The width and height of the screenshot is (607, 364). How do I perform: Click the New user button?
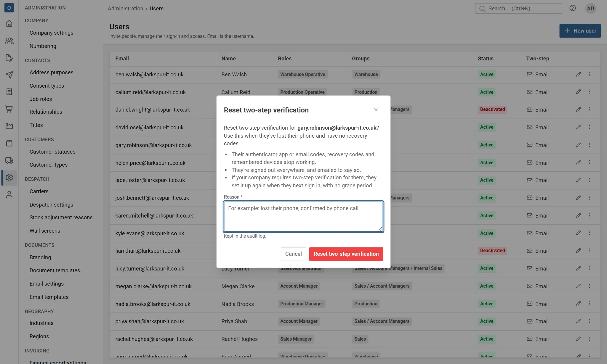(x=580, y=31)
